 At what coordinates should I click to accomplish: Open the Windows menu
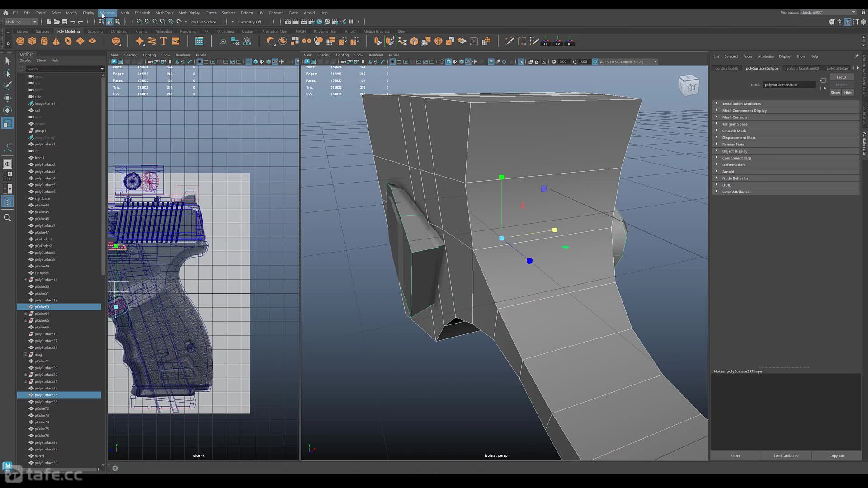coord(107,13)
